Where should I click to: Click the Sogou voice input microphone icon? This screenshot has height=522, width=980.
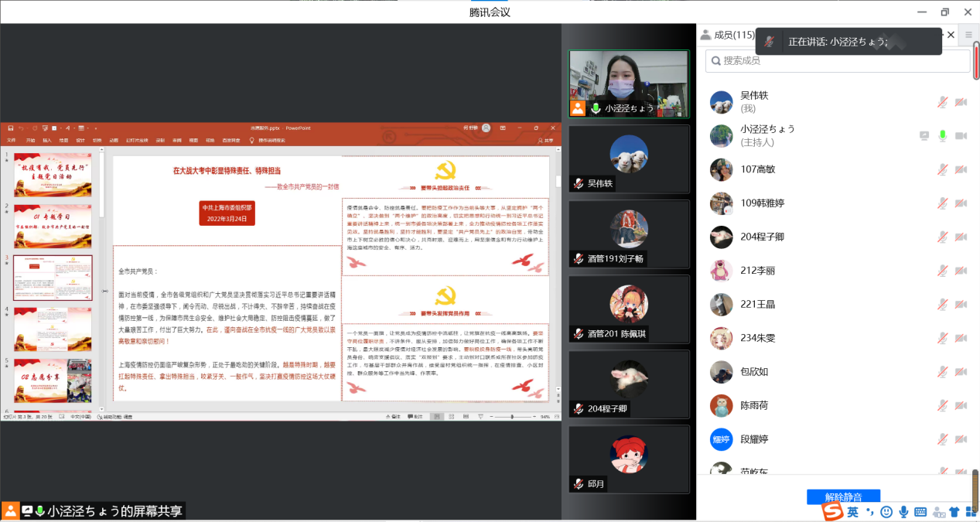coord(904,511)
